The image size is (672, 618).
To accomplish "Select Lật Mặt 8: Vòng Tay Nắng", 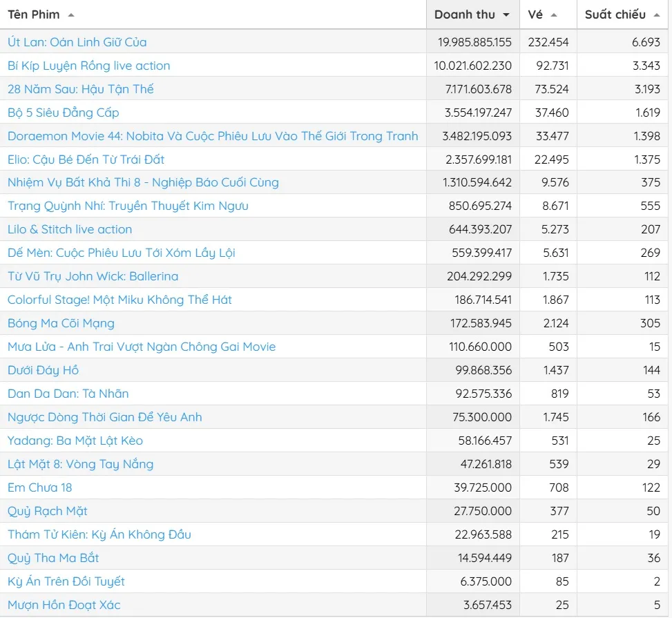I will 80,464.
